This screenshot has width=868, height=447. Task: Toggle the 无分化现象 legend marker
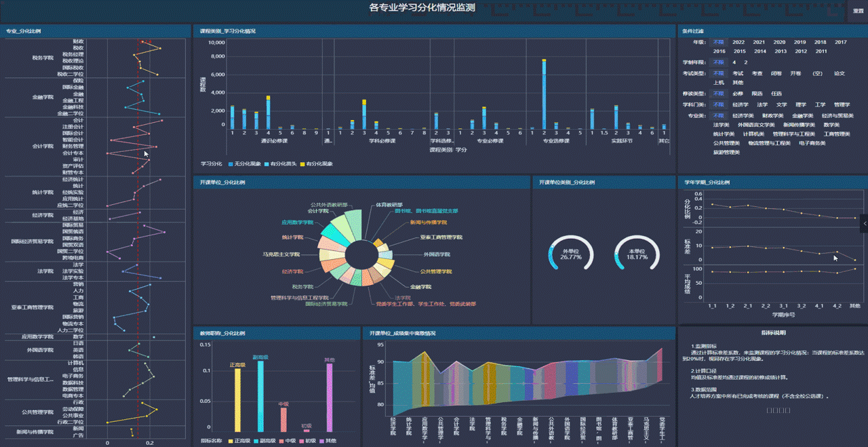(x=231, y=164)
